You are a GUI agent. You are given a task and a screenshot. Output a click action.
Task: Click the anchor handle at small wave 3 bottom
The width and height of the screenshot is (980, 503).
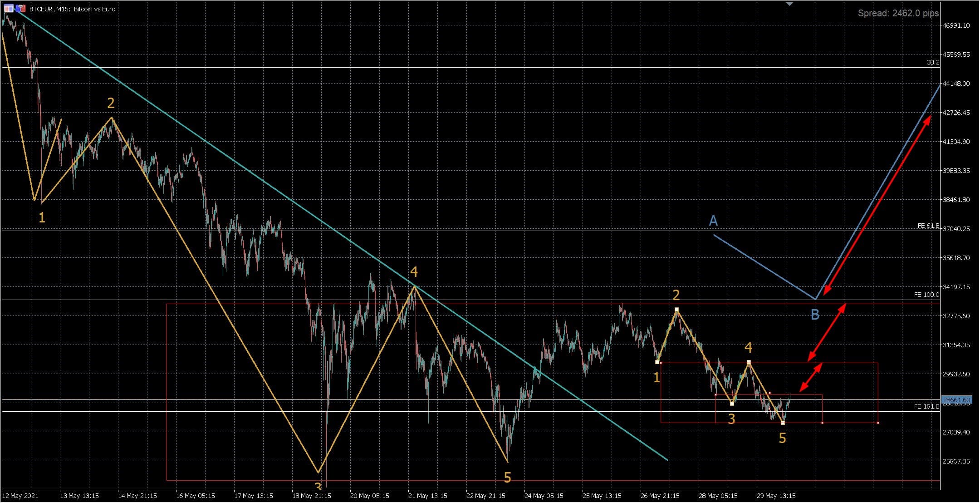[732, 404]
